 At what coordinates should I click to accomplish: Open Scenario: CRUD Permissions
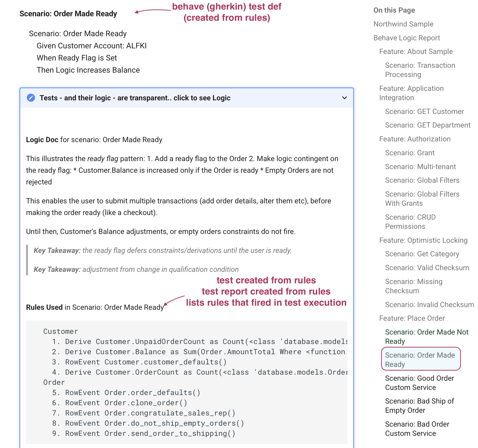click(x=410, y=222)
